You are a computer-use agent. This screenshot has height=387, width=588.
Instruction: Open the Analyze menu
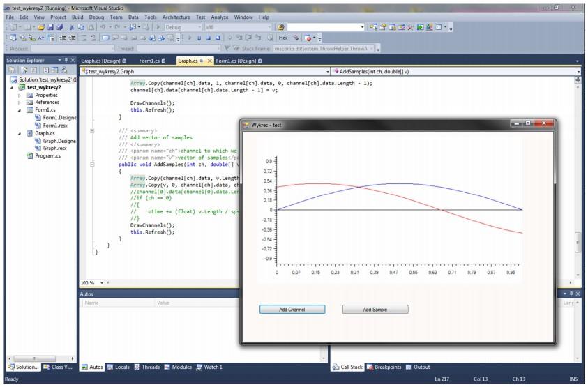click(220, 17)
